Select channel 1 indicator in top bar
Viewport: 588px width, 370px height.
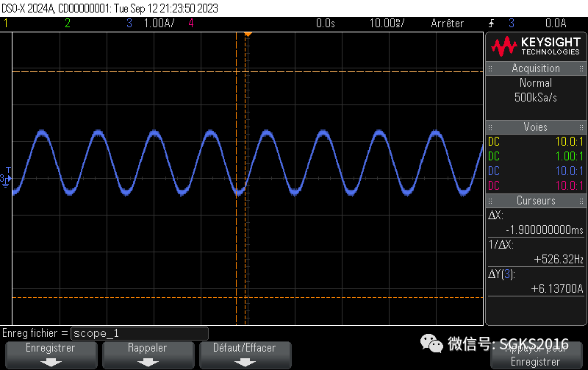(6, 24)
